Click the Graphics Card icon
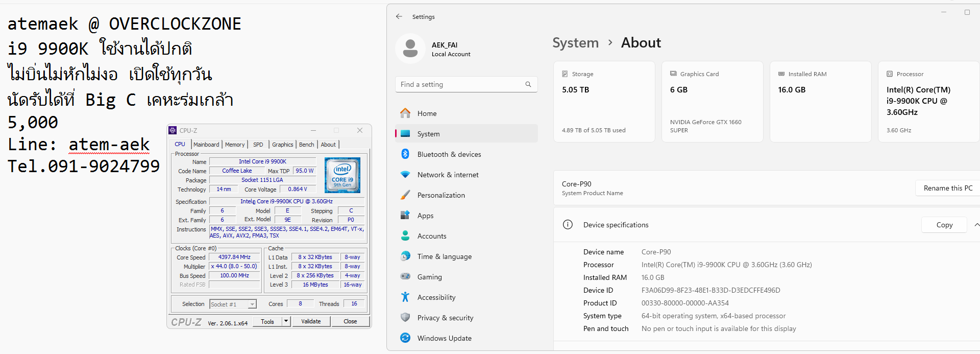Screen dimensions: 980x354 click(673, 74)
